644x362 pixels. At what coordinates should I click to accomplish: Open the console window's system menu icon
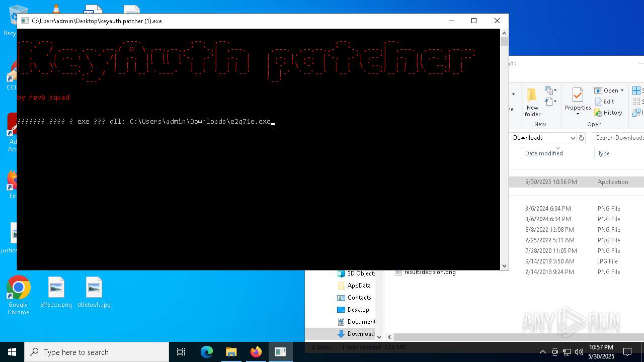pyautogui.click(x=24, y=21)
